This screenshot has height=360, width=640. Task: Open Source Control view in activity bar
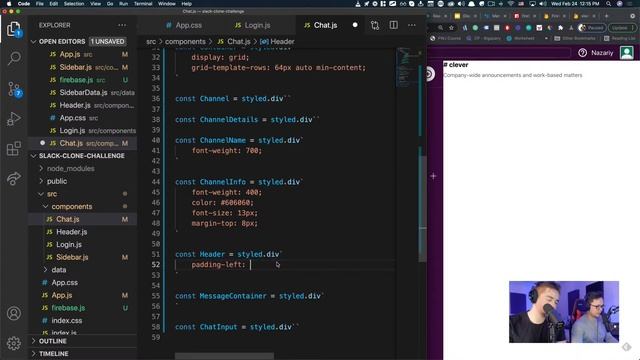[x=14, y=89]
